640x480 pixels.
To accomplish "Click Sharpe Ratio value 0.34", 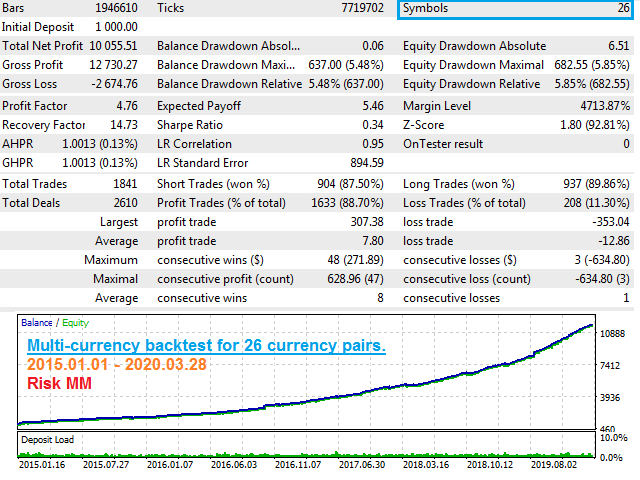I will click(x=373, y=124).
